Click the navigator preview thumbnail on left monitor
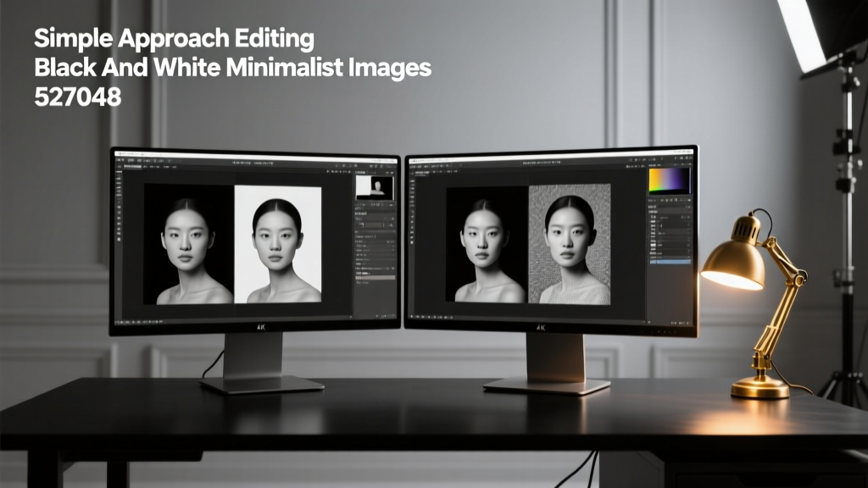 [x=375, y=187]
